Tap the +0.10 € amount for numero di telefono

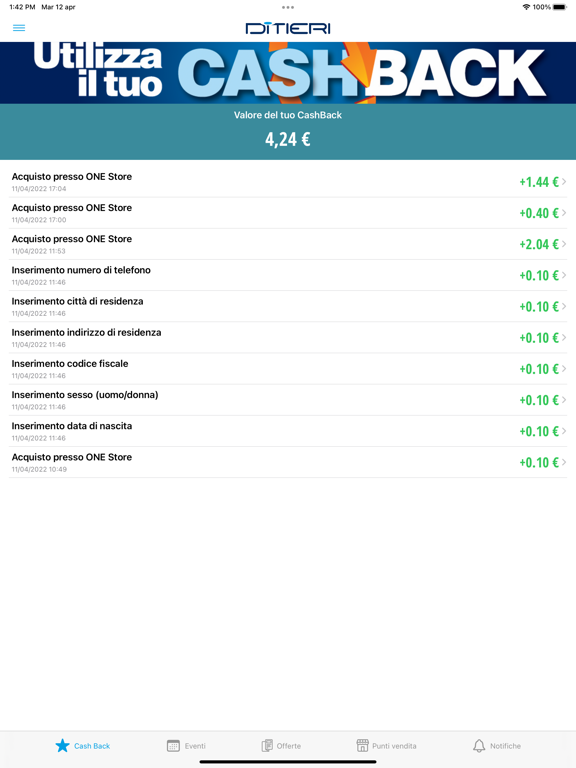pos(539,276)
